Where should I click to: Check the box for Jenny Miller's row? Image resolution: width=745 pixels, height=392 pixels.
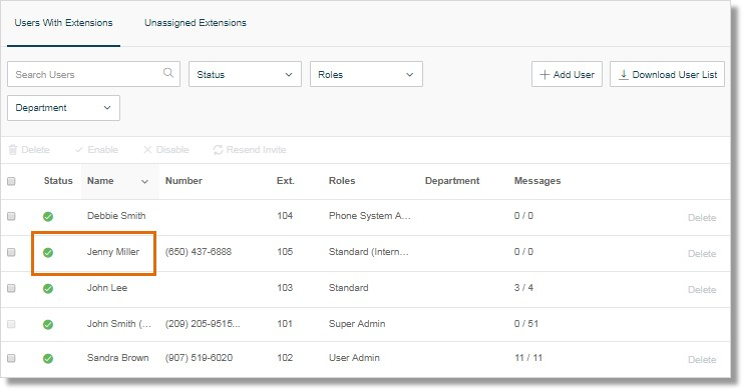coord(11,252)
